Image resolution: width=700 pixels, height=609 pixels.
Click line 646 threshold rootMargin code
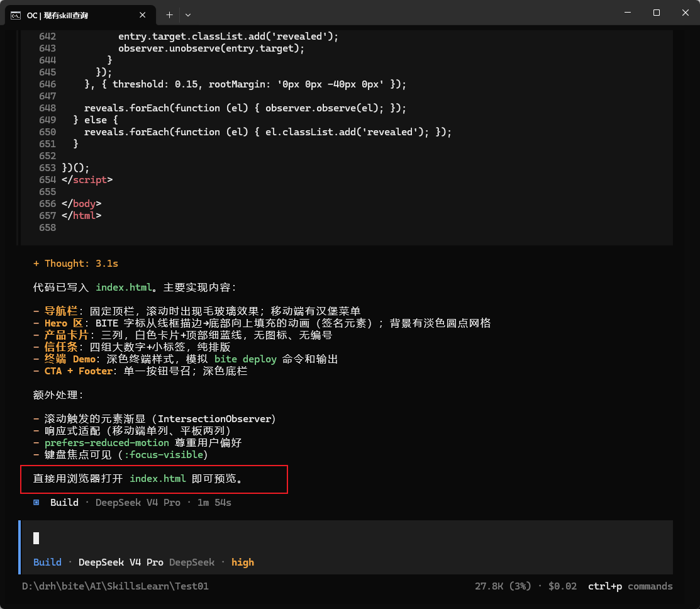click(245, 84)
